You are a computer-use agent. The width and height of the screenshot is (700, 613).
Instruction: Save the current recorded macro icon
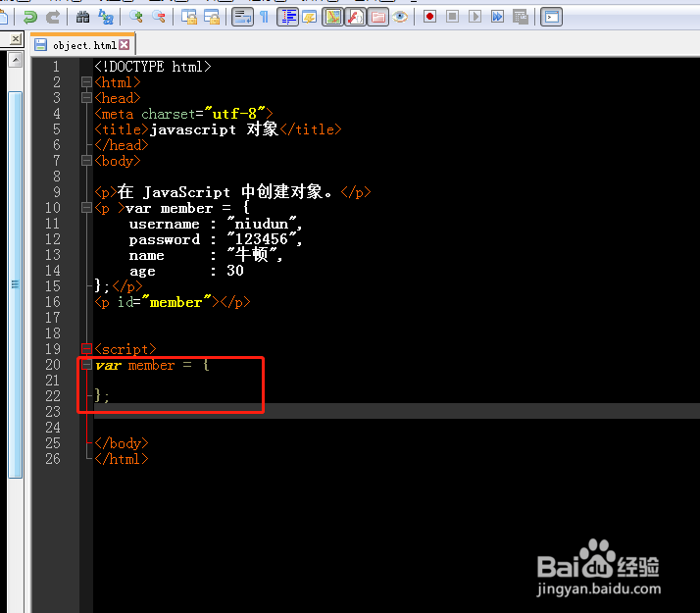[x=521, y=17]
